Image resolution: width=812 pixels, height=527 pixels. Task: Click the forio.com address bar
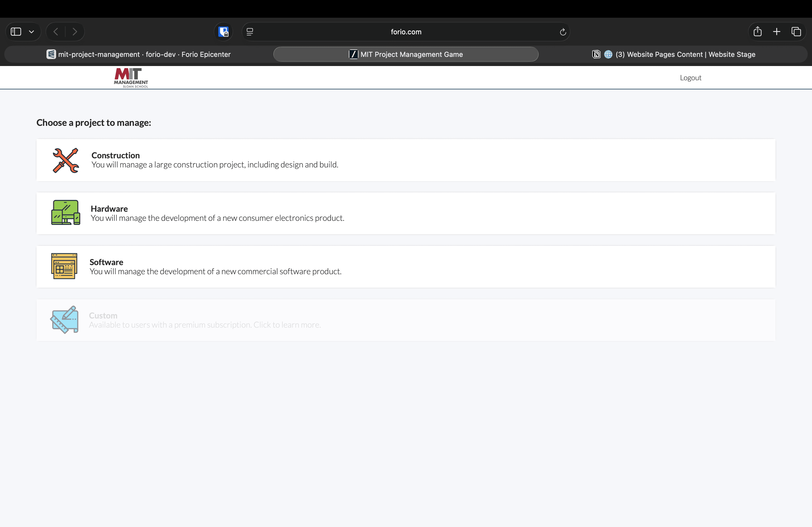pos(406,32)
